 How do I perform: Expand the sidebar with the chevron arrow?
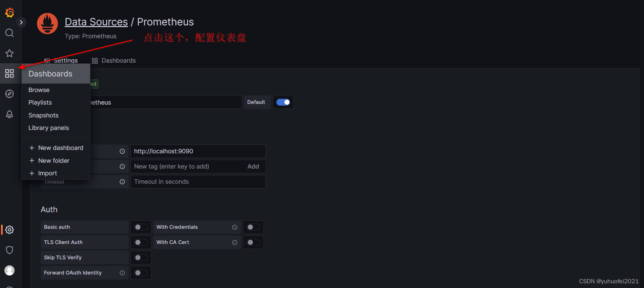pos(21,22)
